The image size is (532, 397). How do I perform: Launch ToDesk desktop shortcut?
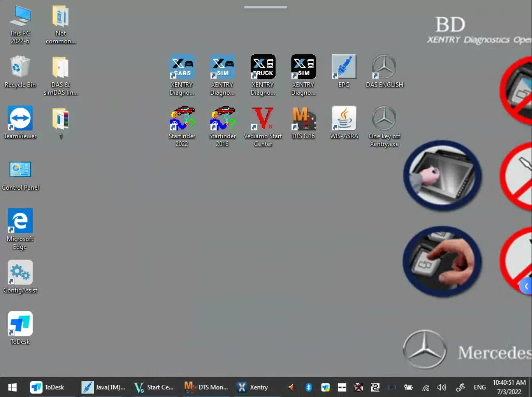pyautogui.click(x=20, y=328)
